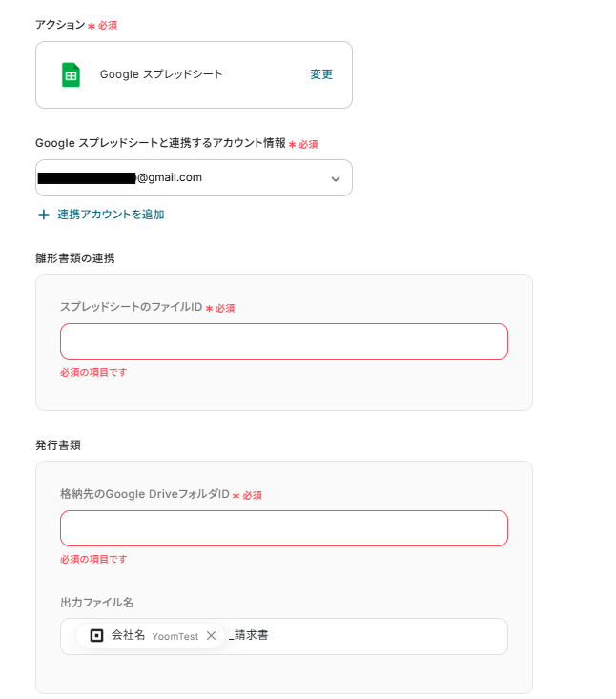Viewport: 616px width, 699px height.
Task: Click the 発行書類 section heading
Action: [x=57, y=444]
